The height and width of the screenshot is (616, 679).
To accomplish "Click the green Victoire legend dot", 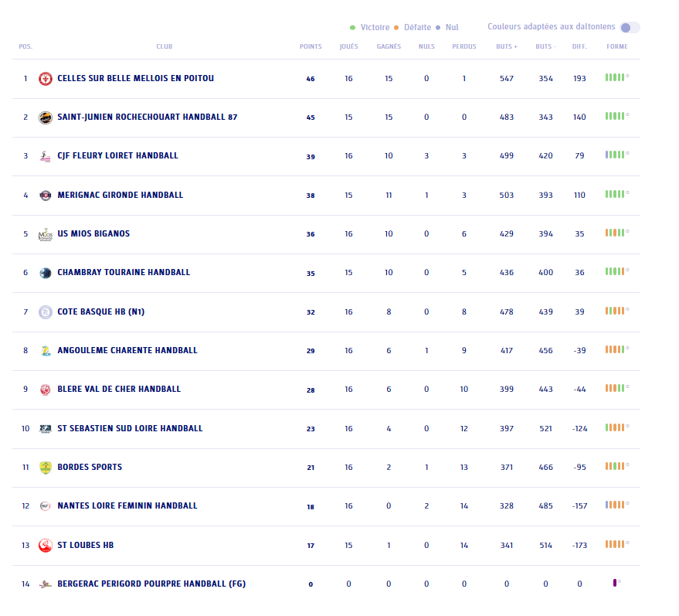I will click(353, 28).
